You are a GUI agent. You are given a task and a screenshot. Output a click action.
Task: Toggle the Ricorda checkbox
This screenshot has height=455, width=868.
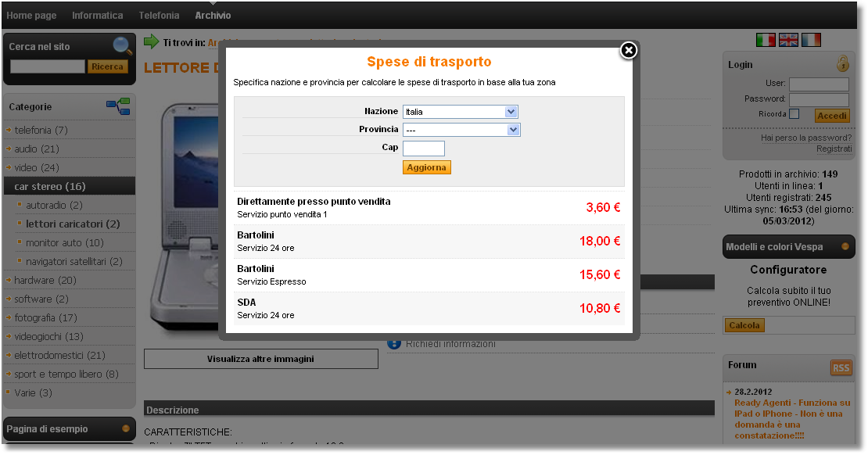click(794, 114)
